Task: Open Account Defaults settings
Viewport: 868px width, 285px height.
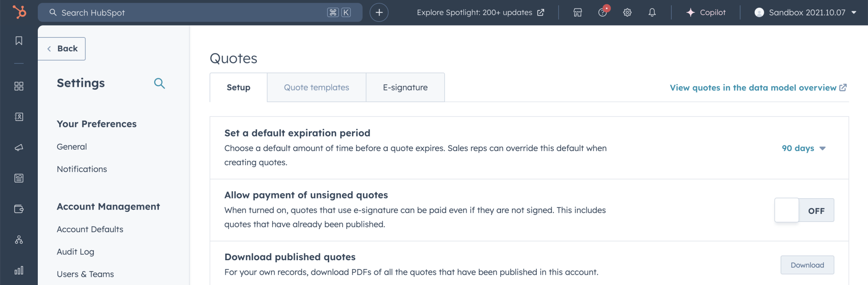Action: (x=90, y=229)
